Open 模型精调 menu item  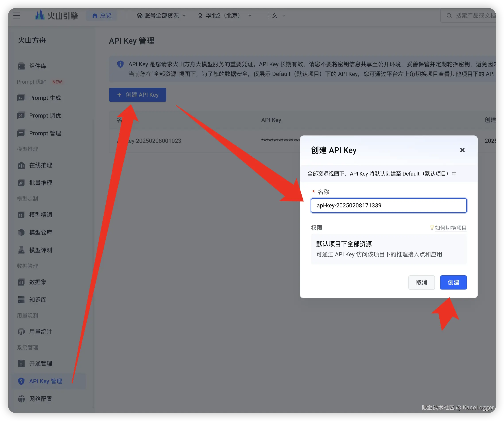click(x=40, y=215)
